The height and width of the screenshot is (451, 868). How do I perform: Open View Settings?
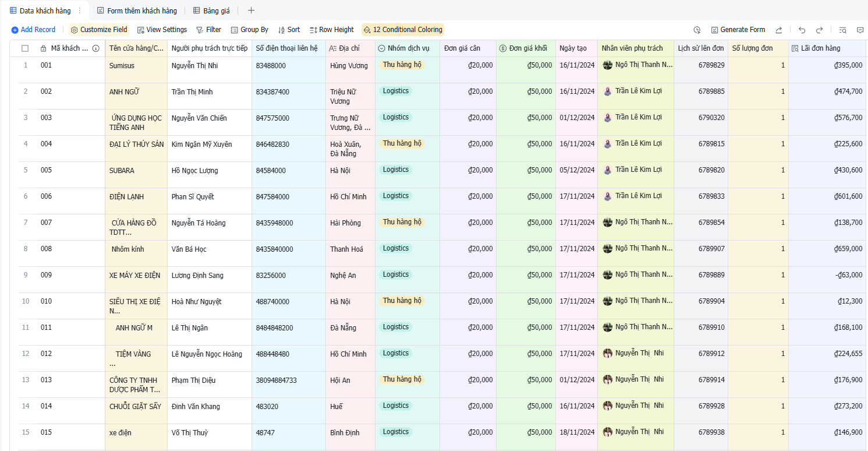click(162, 30)
